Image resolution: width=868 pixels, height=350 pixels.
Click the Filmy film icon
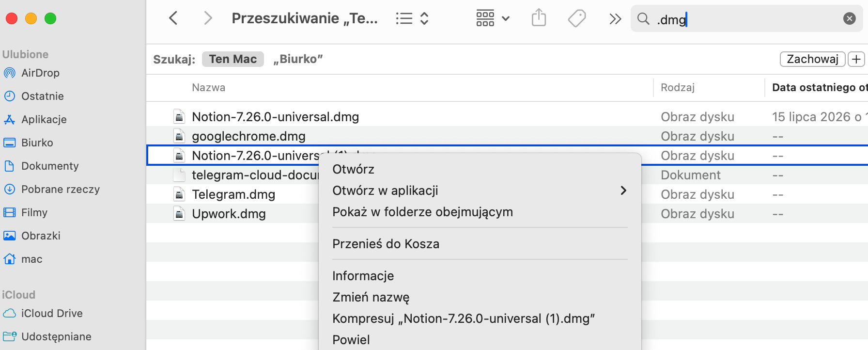click(x=9, y=212)
